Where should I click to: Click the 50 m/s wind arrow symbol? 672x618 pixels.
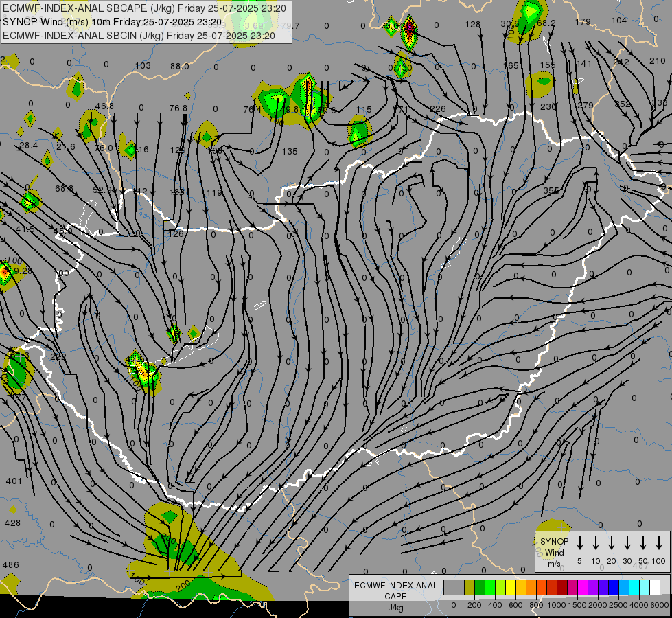coord(643,543)
